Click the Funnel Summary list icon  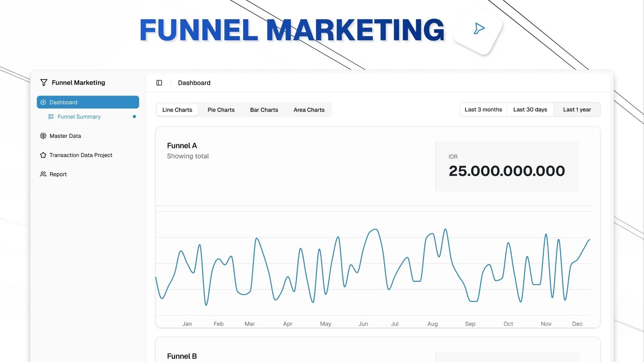[51, 117]
